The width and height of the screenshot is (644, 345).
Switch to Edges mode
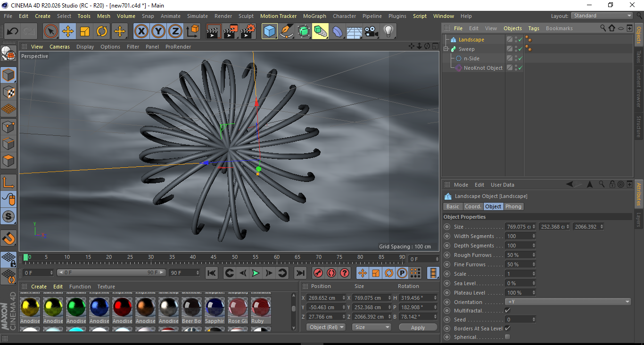click(8, 144)
